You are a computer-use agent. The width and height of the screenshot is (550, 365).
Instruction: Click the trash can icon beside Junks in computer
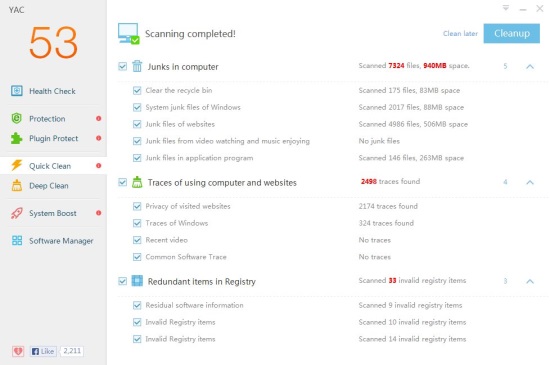[x=137, y=66]
